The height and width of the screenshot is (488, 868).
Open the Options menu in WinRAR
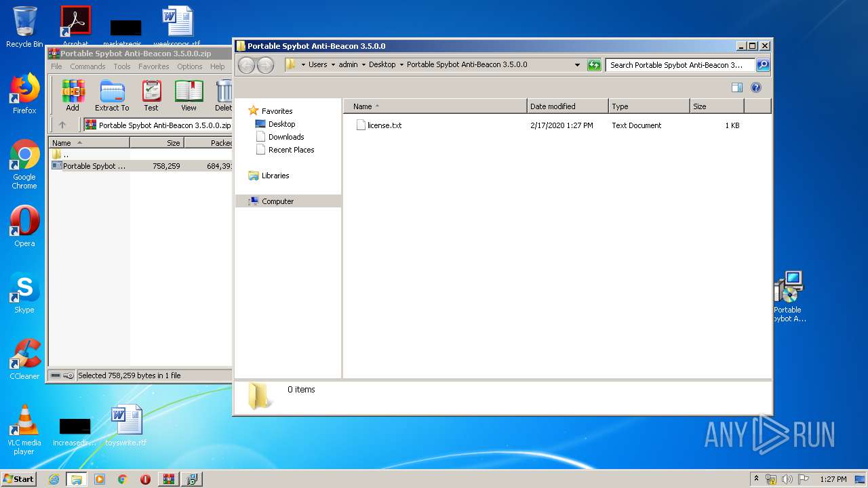click(x=190, y=66)
